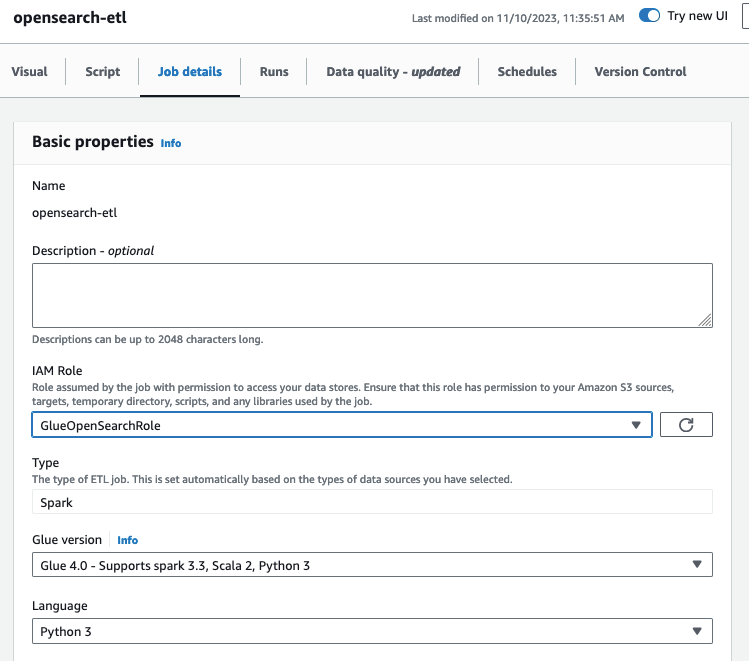Switch to the Visual tab
Screen dimensions: 749x661
coord(29,72)
